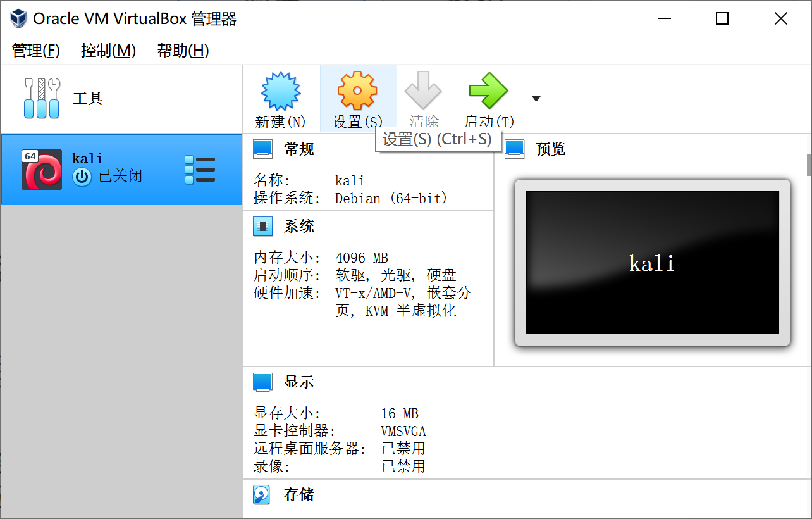Maximize the VirtualBox window
The height and width of the screenshot is (519, 812).
[722, 18]
